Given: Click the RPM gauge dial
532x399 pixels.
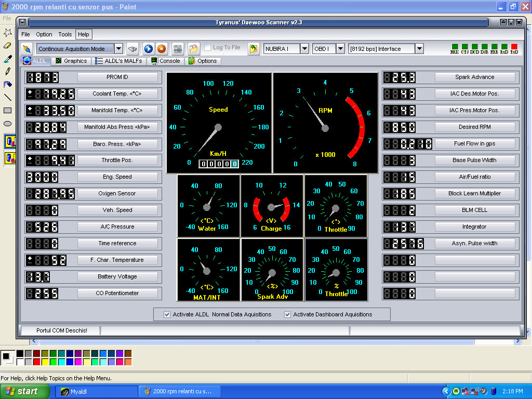Looking at the screenshot, I should click(325, 123).
